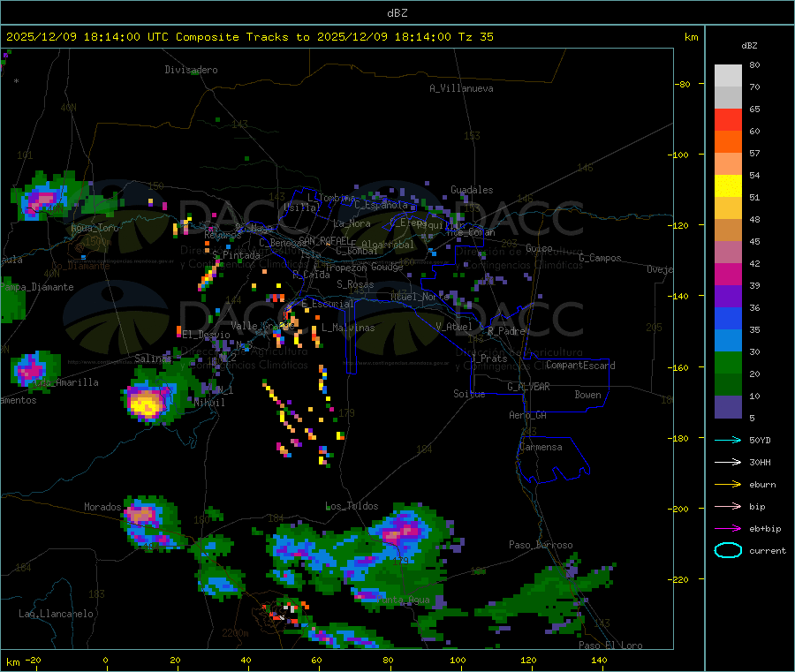Select the 'L_Malvinas' label
Viewport: 795px width, 672px height.
[x=348, y=328]
